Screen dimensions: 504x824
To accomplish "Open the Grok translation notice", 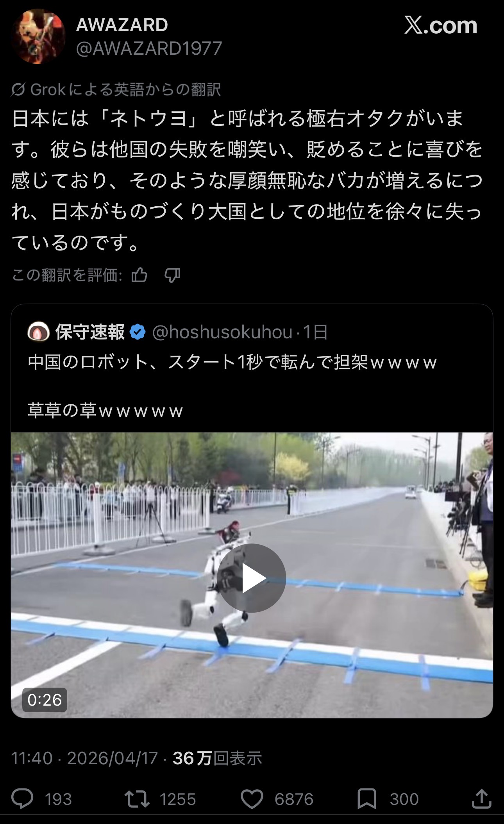I will (116, 89).
